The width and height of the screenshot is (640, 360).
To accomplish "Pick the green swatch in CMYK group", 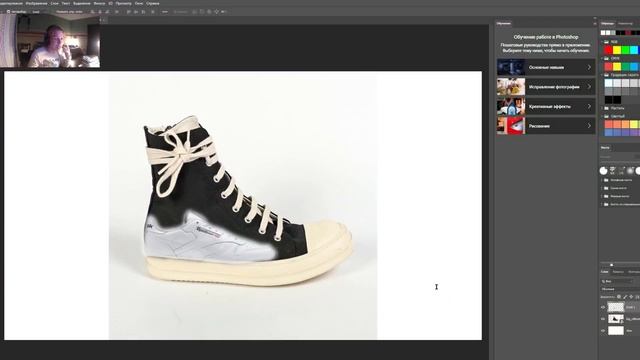I will [x=625, y=67].
